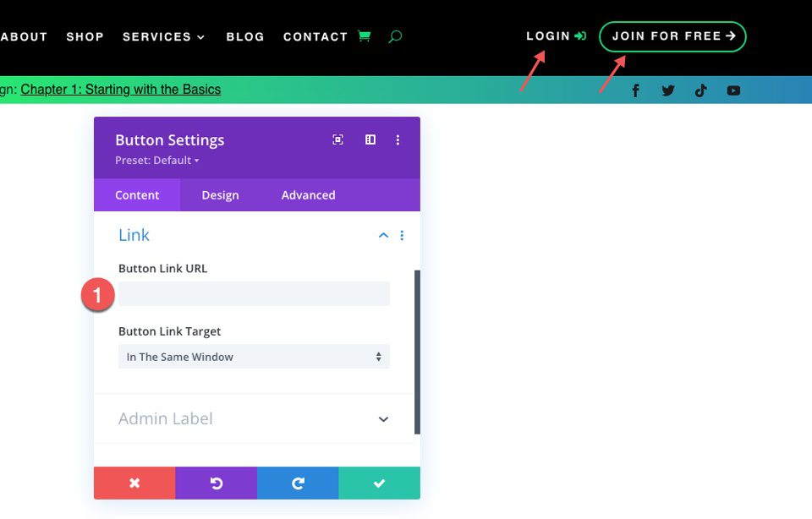The image size is (812, 519).
Task: Open the Preset: Default dropdown
Action: click(156, 160)
